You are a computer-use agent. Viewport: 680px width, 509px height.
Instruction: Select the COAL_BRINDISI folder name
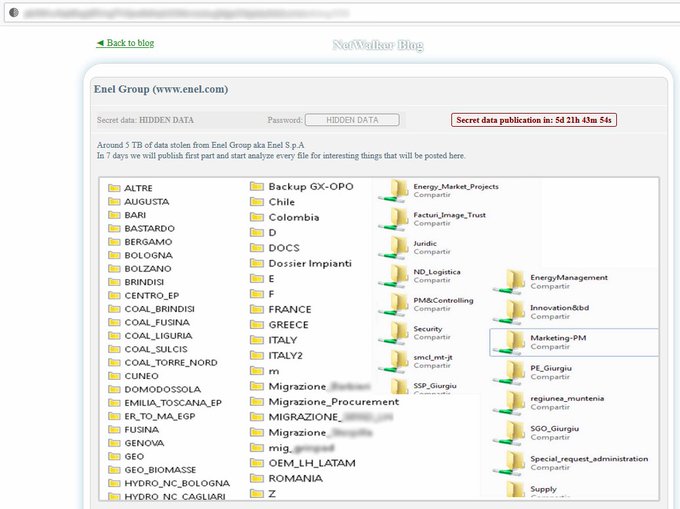click(x=160, y=309)
